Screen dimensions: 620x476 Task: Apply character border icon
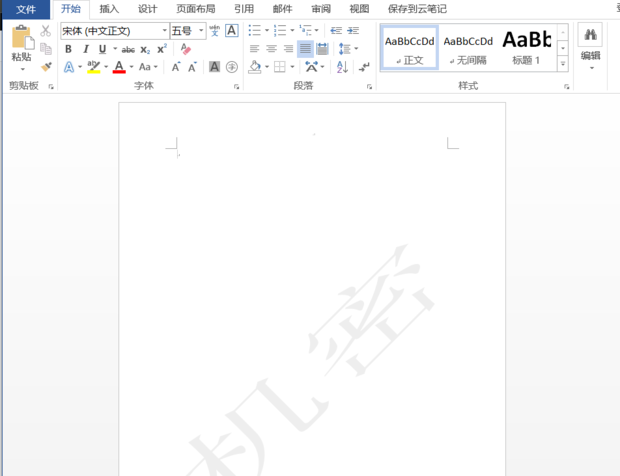(232, 30)
